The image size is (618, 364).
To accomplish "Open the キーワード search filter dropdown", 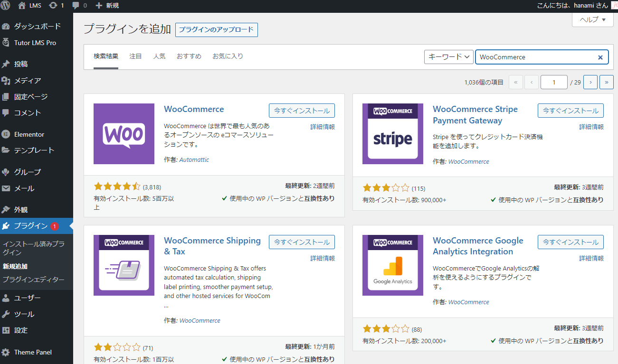I will pyautogui.click(x=447, y=56).
